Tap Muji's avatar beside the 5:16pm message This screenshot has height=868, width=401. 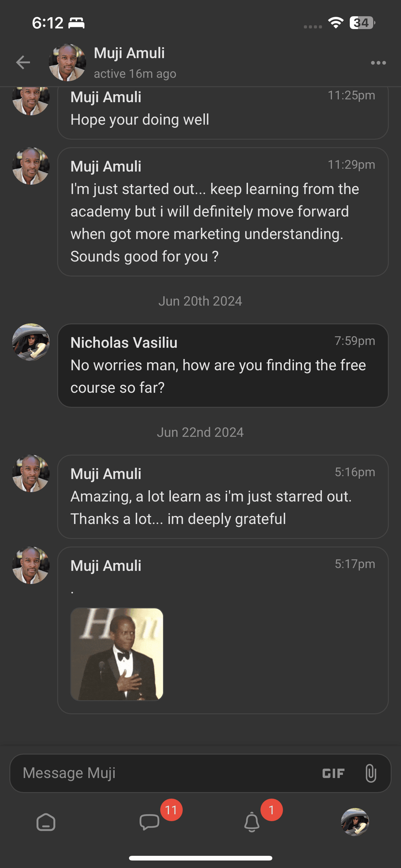[x=31, y=473]
